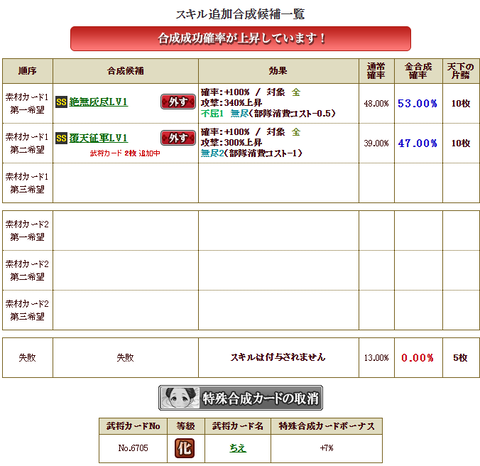The image size is (480, 466).
Task: Click the 48.00% normal probability cell
Action: pyautogui.click(x=376, y=104)
